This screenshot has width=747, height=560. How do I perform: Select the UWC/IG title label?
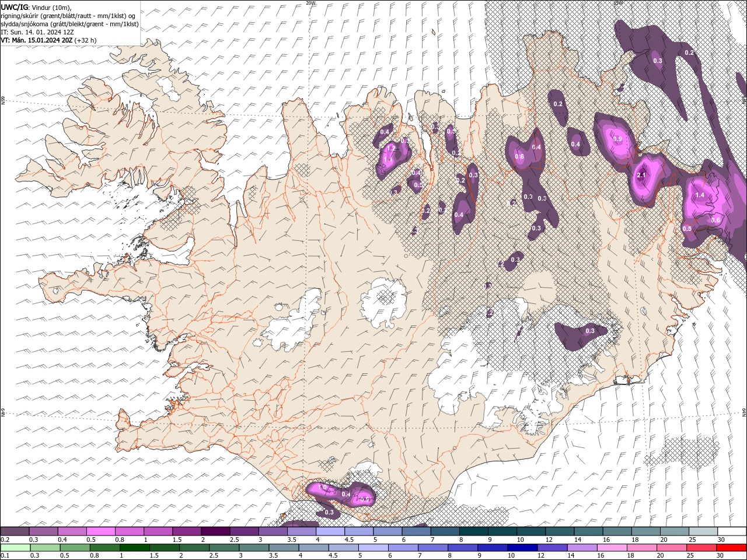(x=14, y=7)
